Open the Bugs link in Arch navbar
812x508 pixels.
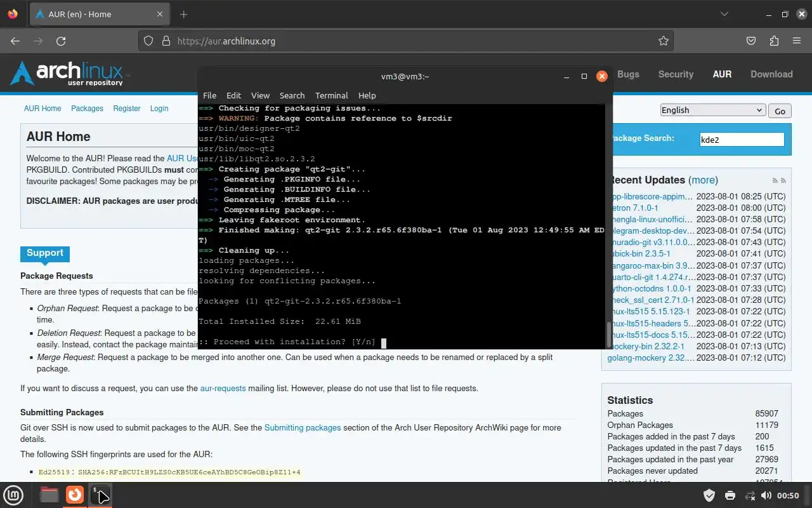point(628,74)
